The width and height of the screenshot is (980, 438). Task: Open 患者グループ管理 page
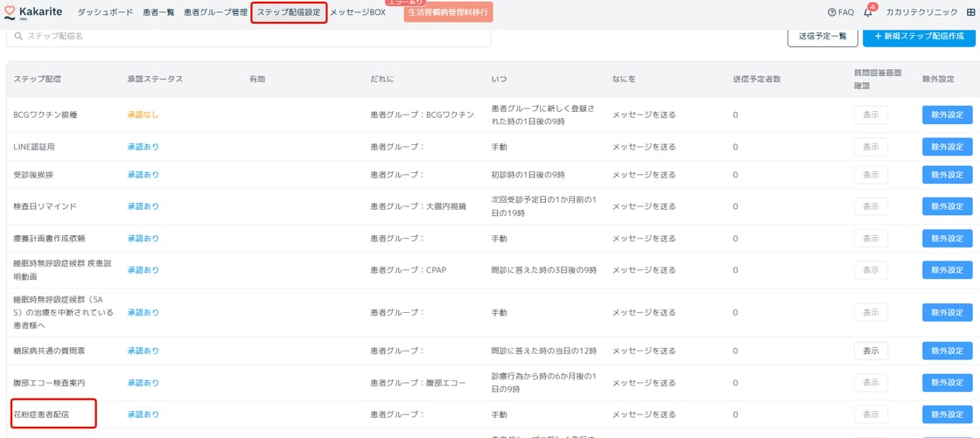tap(215, 13)
